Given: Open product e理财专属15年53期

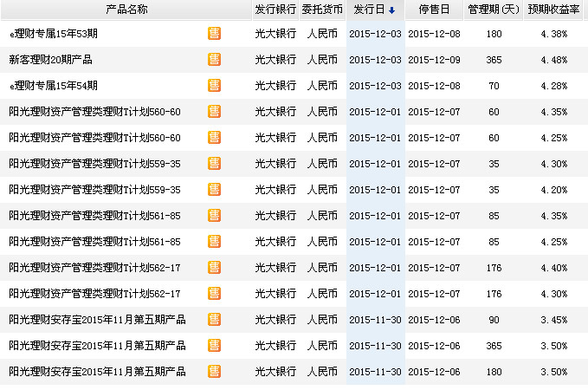Looking at the screenshot, I should coord(54,34).
